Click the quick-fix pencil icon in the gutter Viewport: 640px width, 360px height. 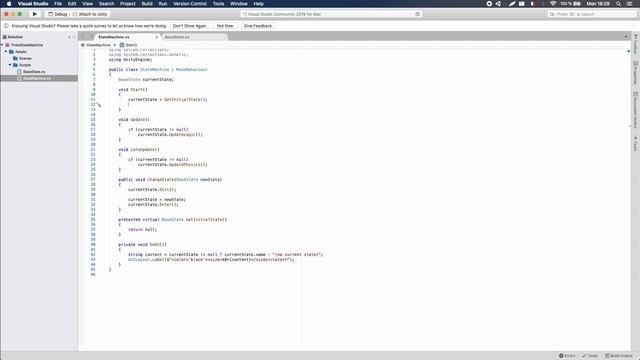pyautogui.click(x=99, y=105)
